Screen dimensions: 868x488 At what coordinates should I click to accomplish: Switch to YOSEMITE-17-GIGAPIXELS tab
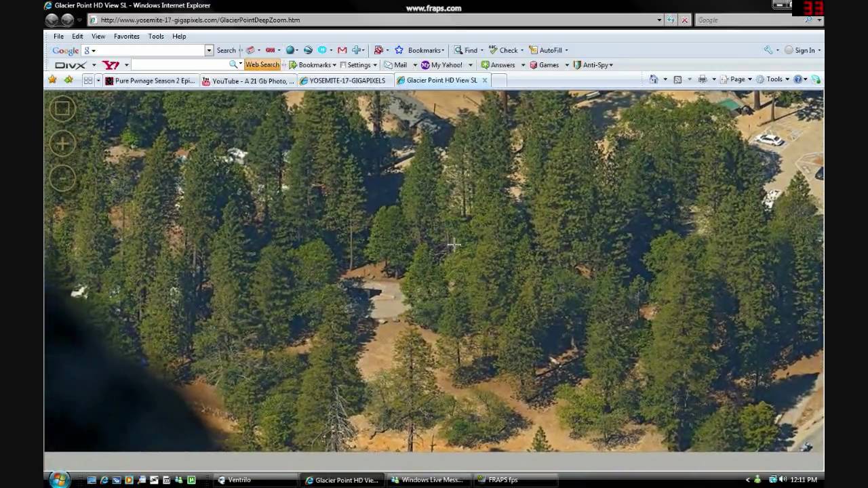coord(345,81)
